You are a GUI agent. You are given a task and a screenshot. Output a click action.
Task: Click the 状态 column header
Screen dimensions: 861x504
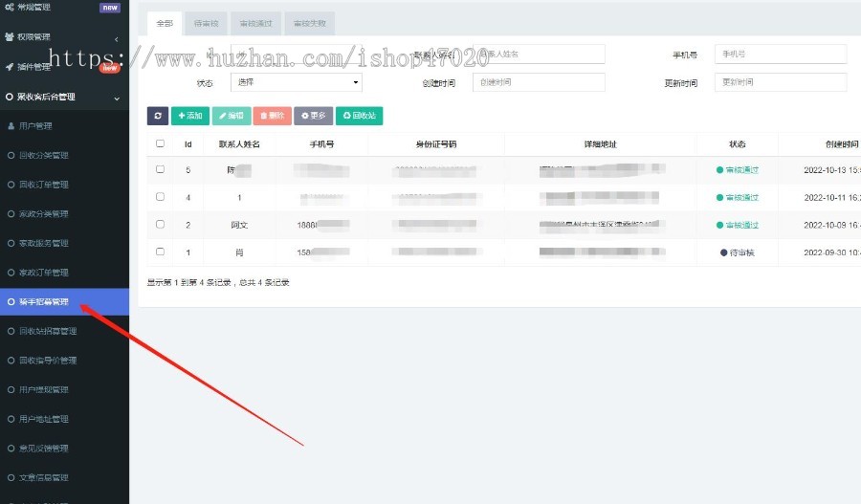pos(738,144)
